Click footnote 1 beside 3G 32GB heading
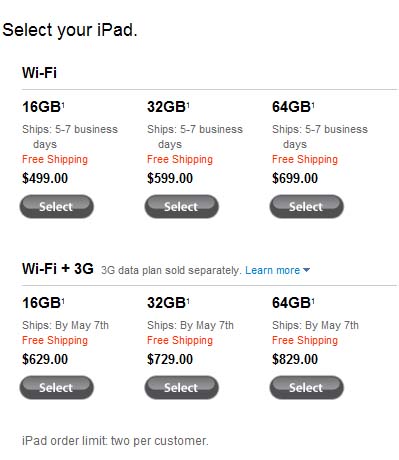The height and width of the screenshot is (460, 399). pos(188,301)
